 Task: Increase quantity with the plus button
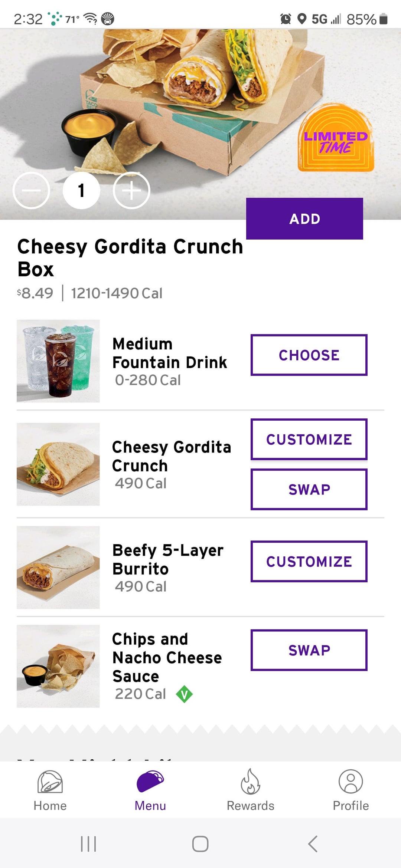(x=131, y=191)
